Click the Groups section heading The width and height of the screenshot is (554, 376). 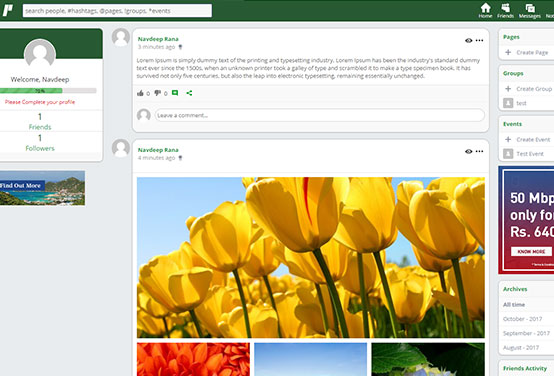513,73
